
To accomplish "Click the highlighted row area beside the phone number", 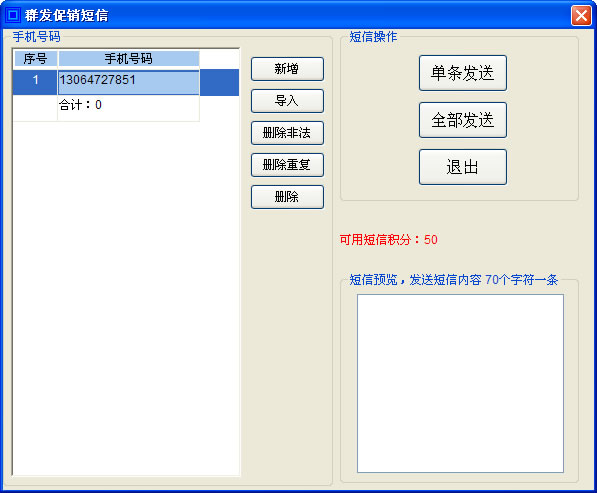I will 219,82.
